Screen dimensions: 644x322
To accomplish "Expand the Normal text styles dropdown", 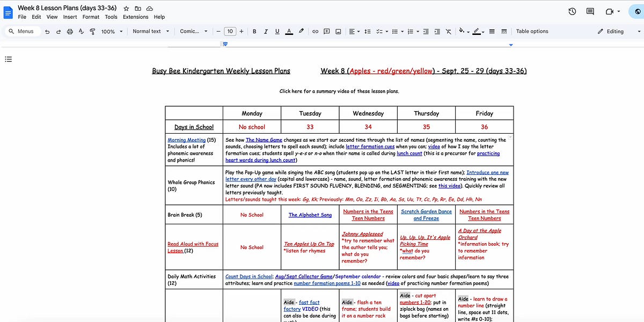I will click(x=151, y=31).
